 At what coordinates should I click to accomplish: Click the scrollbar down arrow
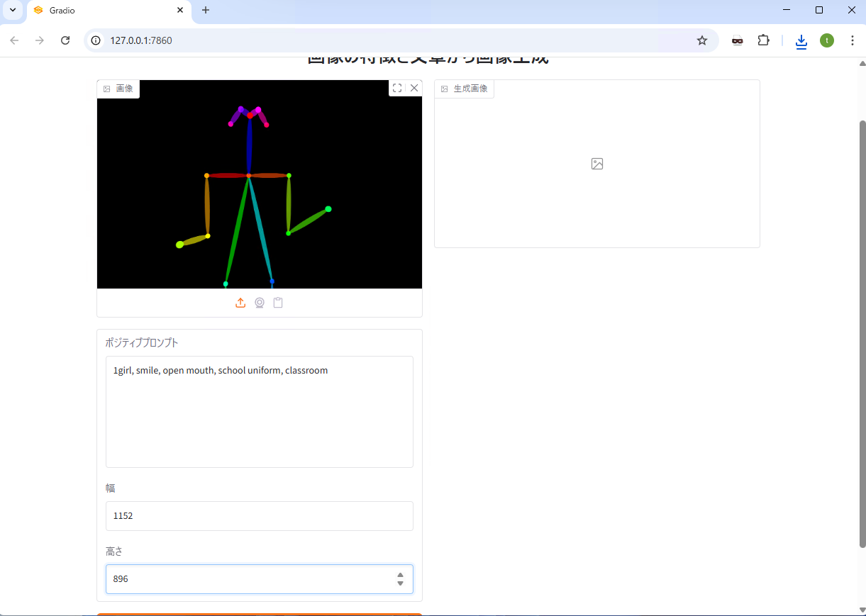pos(862,610)
